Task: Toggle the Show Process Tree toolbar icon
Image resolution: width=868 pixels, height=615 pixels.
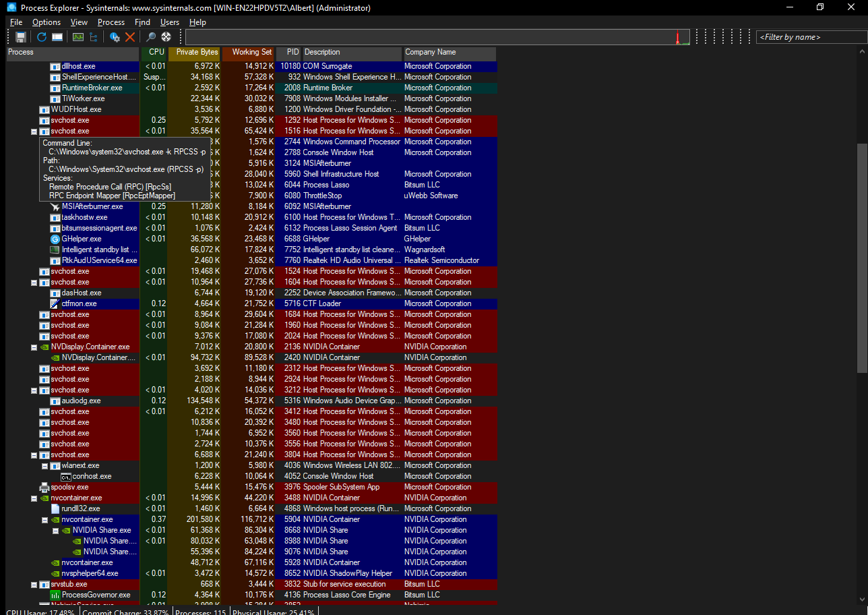Action: pyautogui.click(x=94, y=37)
